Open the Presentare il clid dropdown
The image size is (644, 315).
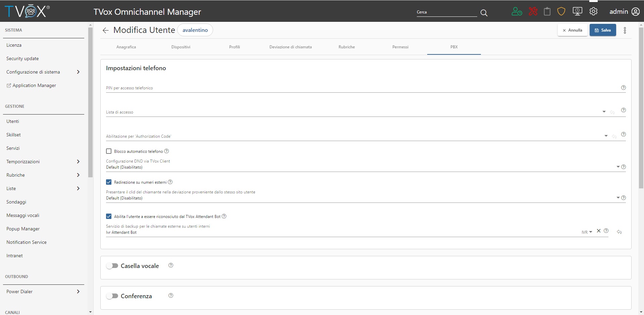point(618,198)
